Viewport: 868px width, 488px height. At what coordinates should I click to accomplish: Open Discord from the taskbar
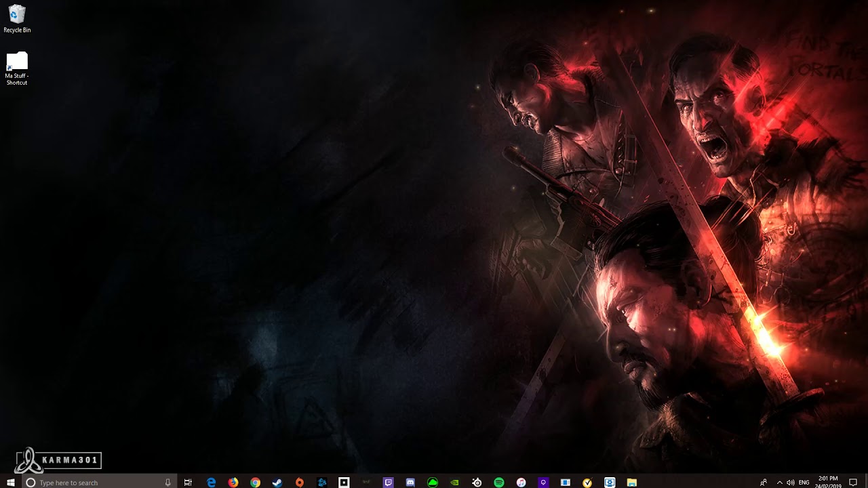(410, 483)
